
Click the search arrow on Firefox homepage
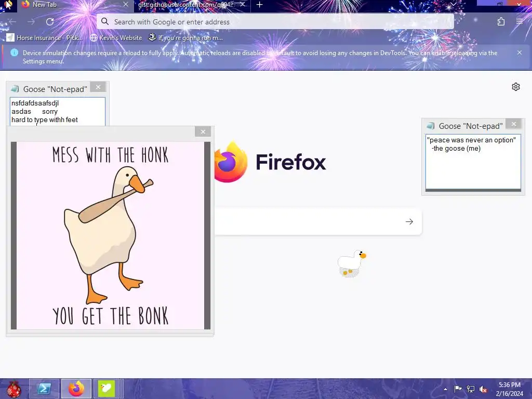[409, 221]
